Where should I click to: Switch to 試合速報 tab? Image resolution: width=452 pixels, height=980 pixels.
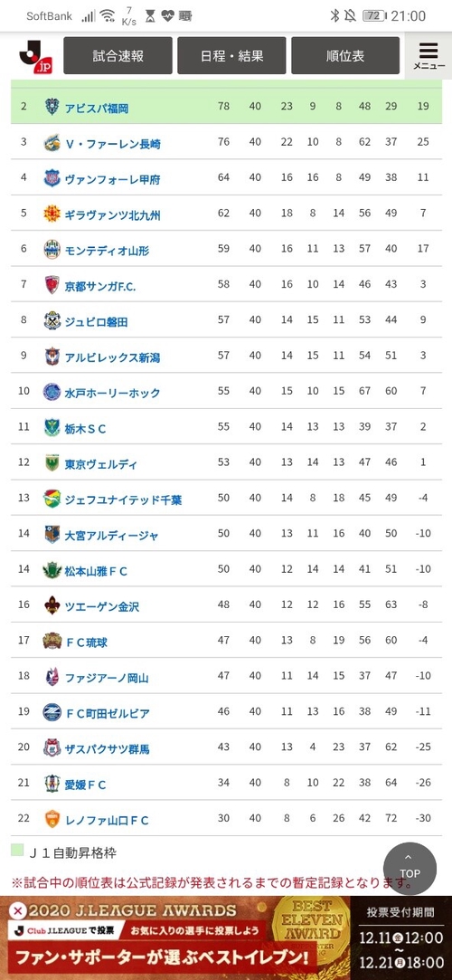click(x=118, y=55)
